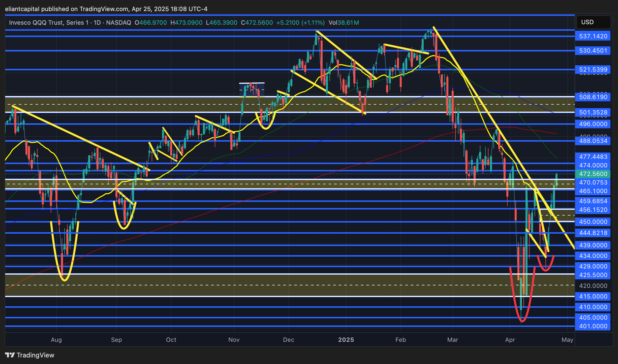Select the 470.0753 price label
Viewport: 618px width, 364px height.
pos(593,183)
